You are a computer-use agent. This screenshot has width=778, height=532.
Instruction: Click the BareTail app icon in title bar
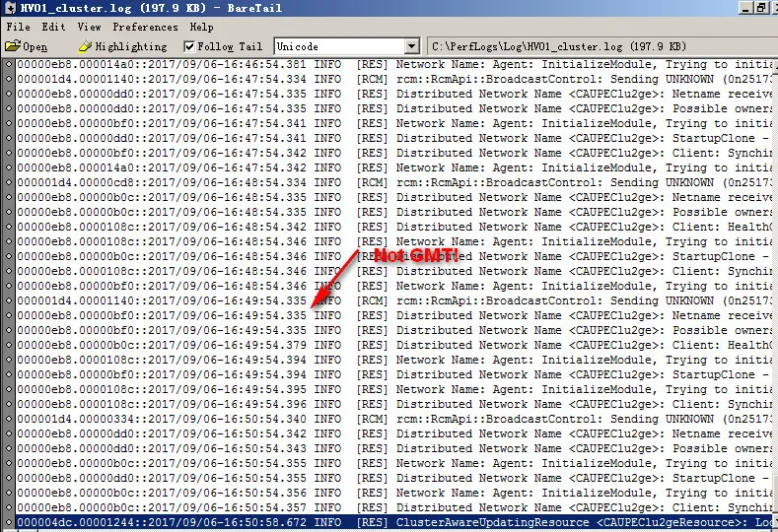point(10,8)
